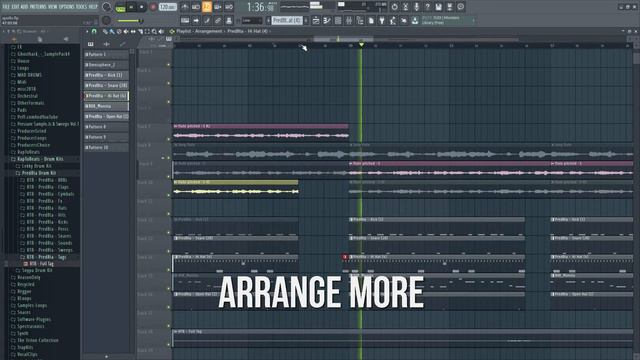Click the stop button in transport

pyautogui.click(x=142, y=7)
